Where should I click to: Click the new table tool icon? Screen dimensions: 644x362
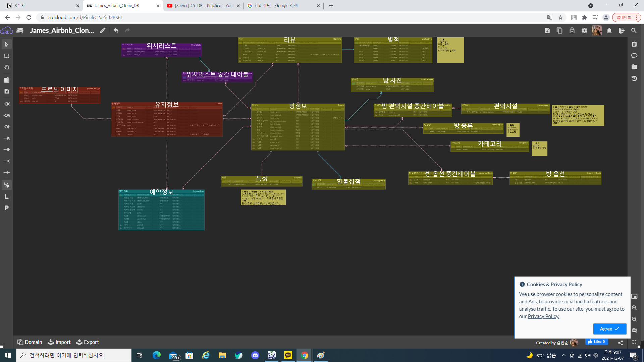[x=6, y=80]
